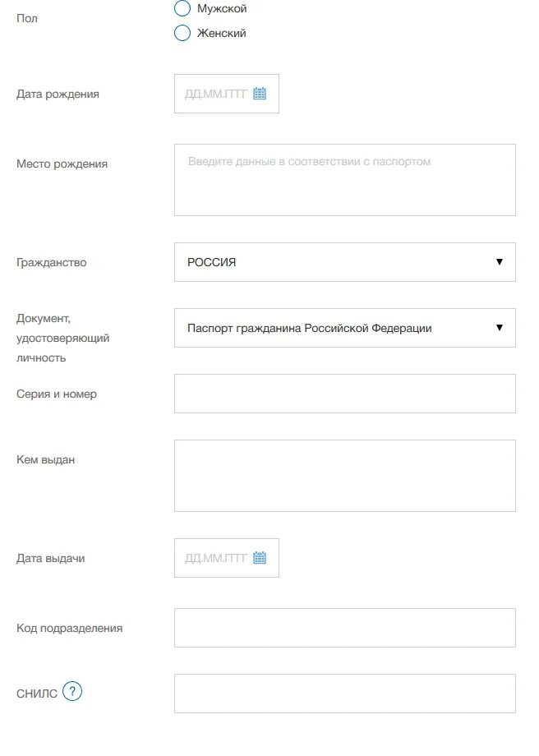Click the СНИЛС help question icon
The height and width of the screenshot is (756, 539).
tap(73, 692)
